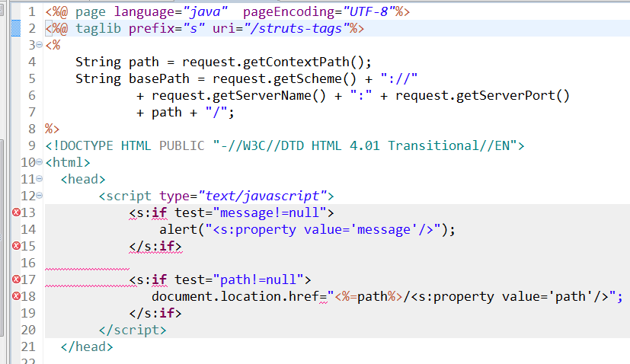Click the text "/struts-tags" in taglib line
Viewport: 630px width, 364px height.
pos(296,28)
